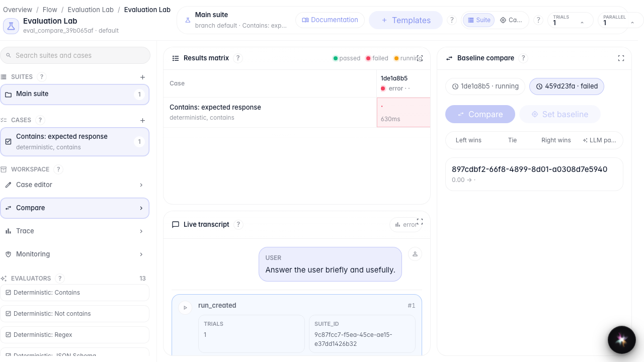644x362 pixels.
Task: Open the PARALLEL stepper dropdown
Action: (632, 23)
